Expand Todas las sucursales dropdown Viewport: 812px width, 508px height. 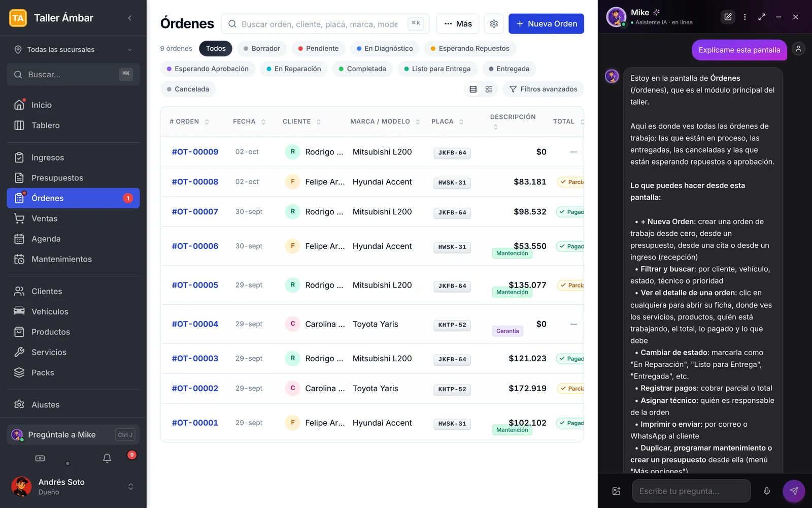[x=73, y=50]
